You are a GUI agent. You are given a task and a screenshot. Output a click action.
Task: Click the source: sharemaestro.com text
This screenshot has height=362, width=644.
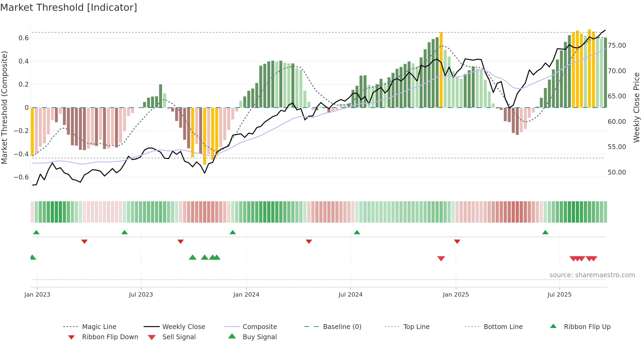592,275
